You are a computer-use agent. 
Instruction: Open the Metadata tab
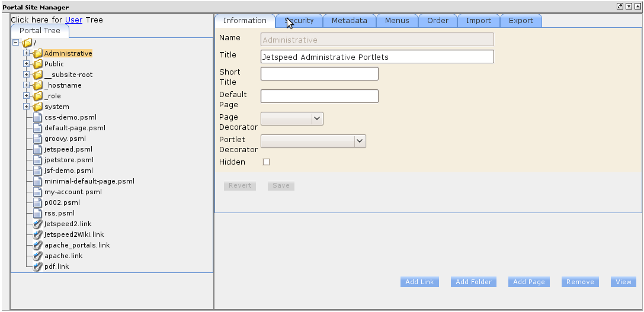click(x=349, y=21)
